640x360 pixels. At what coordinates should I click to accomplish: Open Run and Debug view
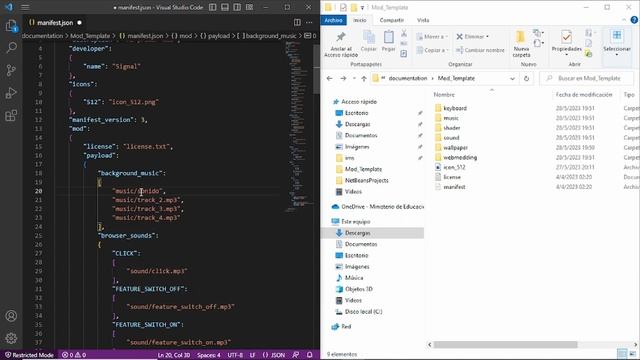click(x=11, y=93)
